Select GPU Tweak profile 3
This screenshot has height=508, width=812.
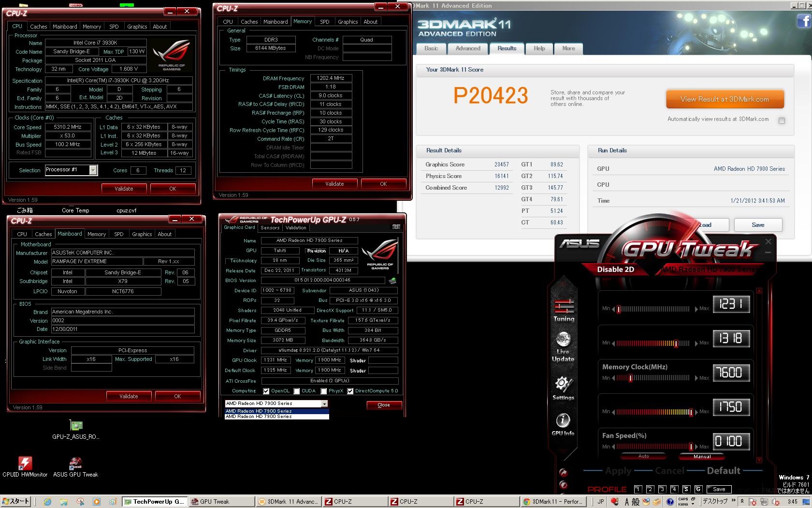[662, 489]
